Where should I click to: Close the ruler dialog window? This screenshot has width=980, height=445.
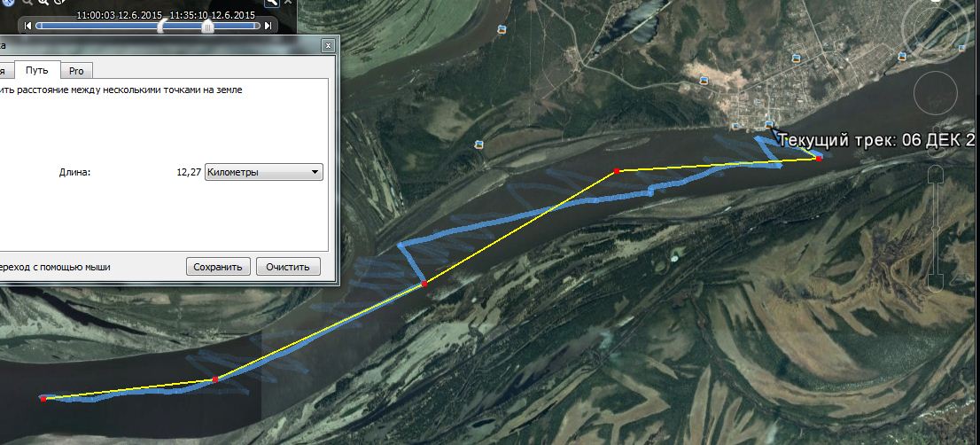coord(328,45)
